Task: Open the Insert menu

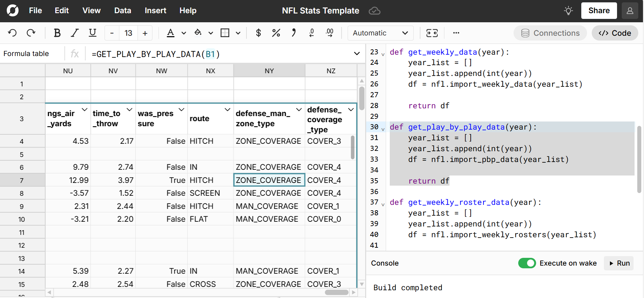Action: pos(155,11)
